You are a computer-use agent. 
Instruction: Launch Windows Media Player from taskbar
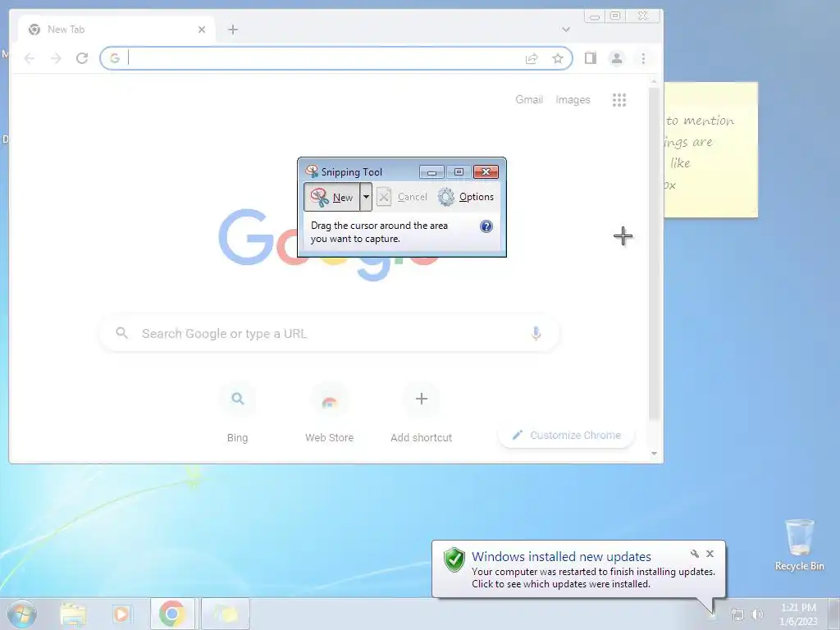[x=121, y=614]
